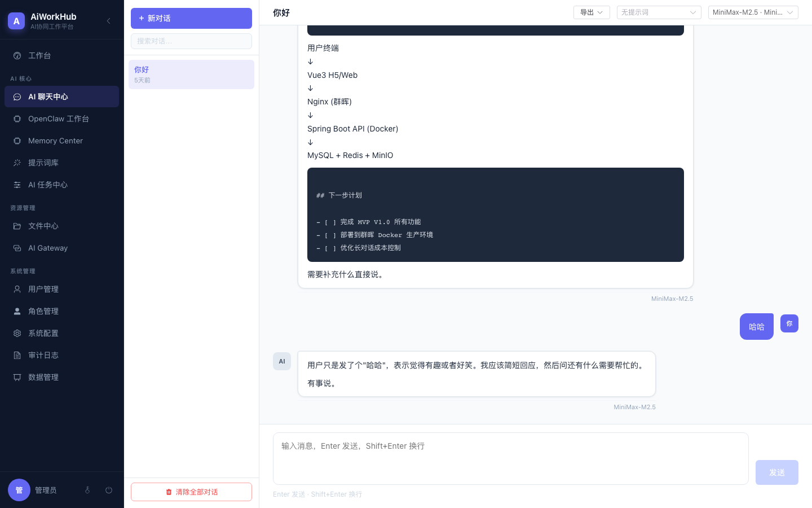This screenshot has width=812, height=508.
Task: Open the Memory Center chip icon
Action: (x=17, y=141)
